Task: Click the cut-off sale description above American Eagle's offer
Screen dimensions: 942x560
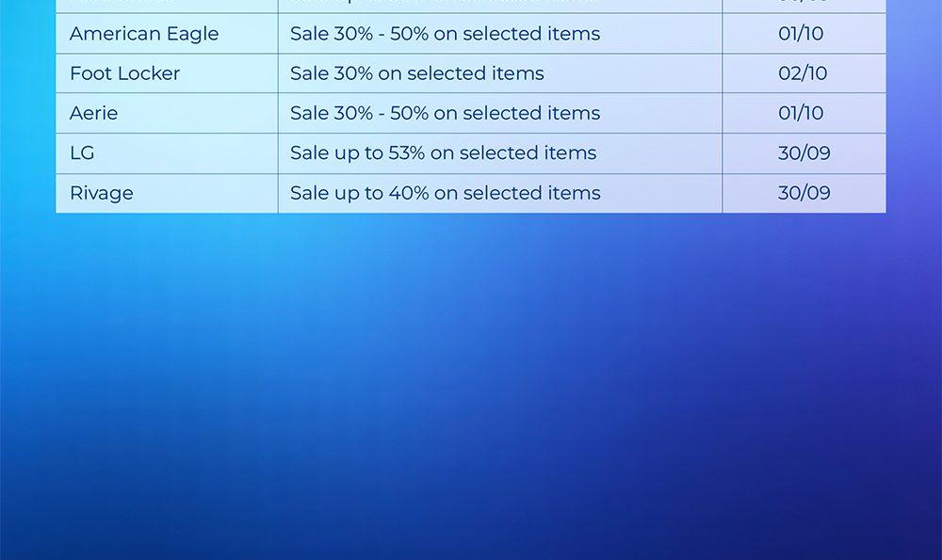Action: point(443,5)
